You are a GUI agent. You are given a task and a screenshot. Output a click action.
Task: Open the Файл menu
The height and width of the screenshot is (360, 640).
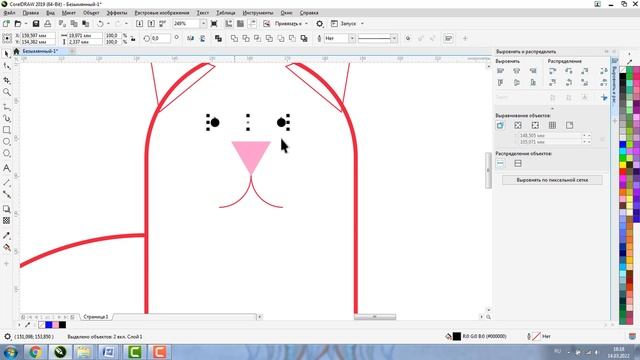pyautogui.click(x=9, y=13)
